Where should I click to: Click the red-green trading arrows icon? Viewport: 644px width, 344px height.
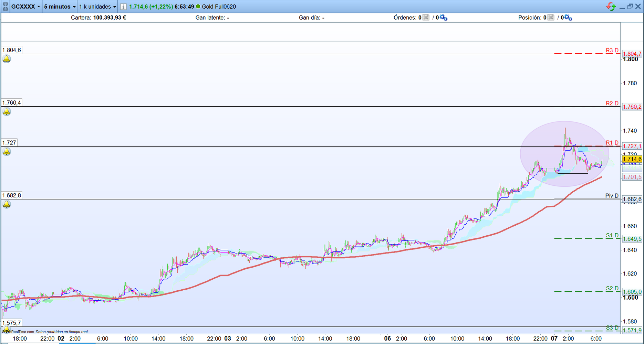click(611, 7)
